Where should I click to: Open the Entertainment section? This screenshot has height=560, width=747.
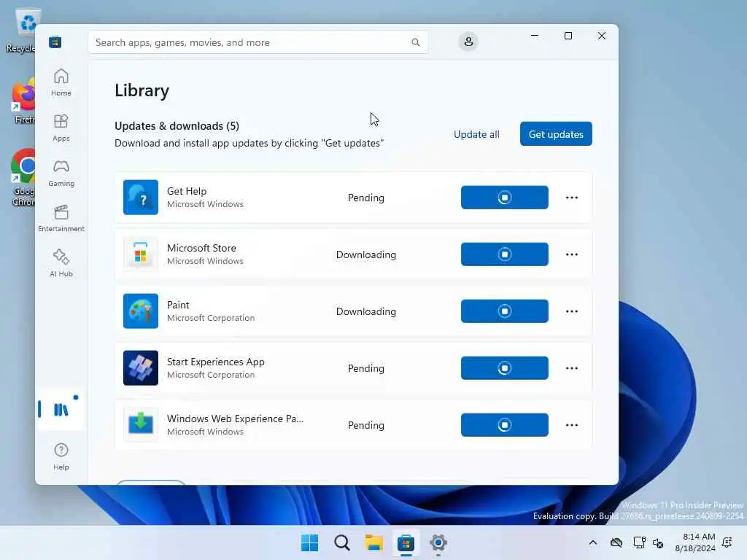[61, 218]
